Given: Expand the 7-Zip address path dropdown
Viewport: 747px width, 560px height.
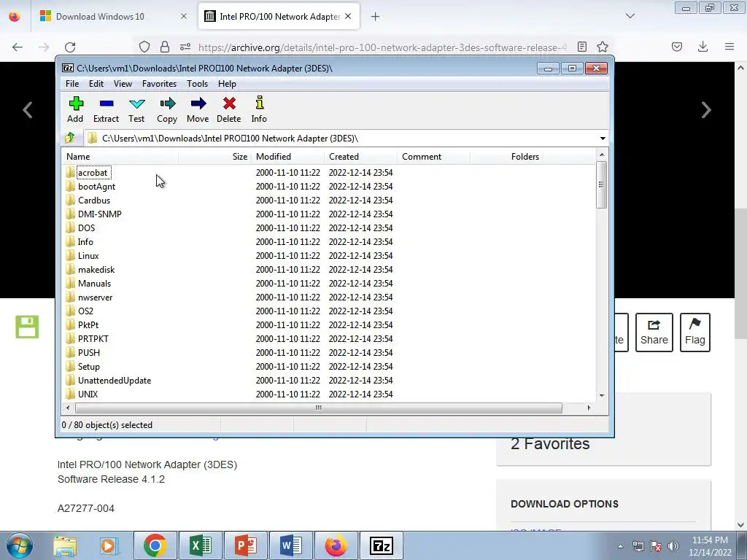Looking at the screenshot, I should [603, 138].
